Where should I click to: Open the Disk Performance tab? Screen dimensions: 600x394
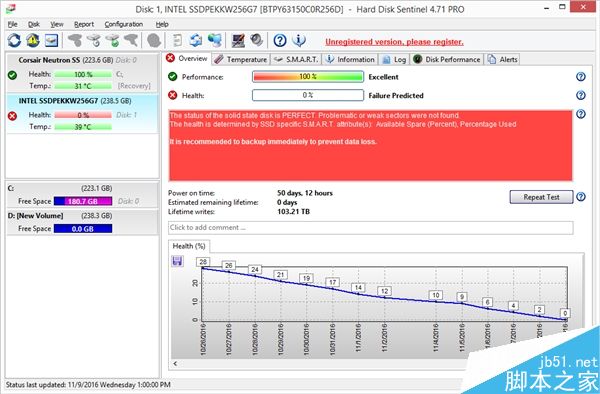coord(447,59)
